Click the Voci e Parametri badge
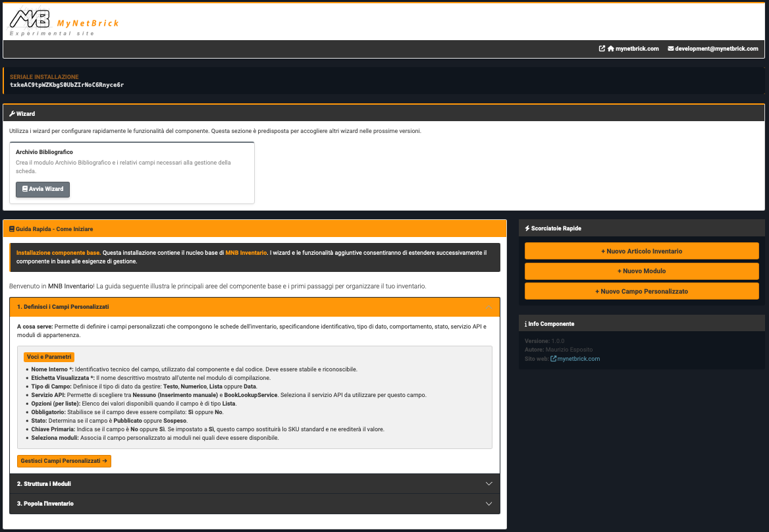The width and height of the screenshot is (769, 532). 49,357
